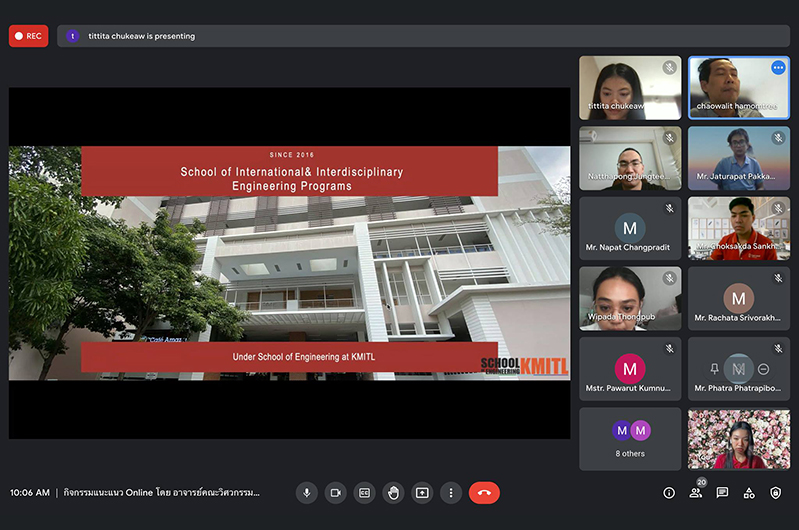
Task: Click the muted mic icon on Natthapong tile
Action: tap(670, 138)
